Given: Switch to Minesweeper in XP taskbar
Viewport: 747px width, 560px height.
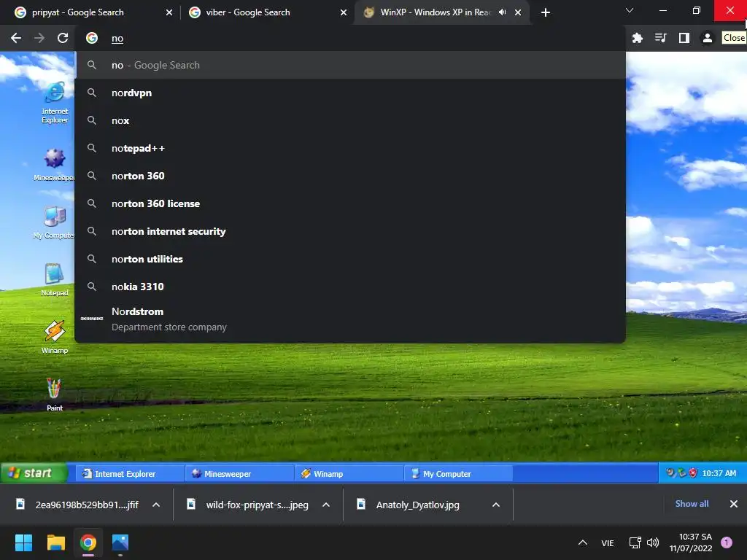Looking at the screenshot, I should click(239, 474).
